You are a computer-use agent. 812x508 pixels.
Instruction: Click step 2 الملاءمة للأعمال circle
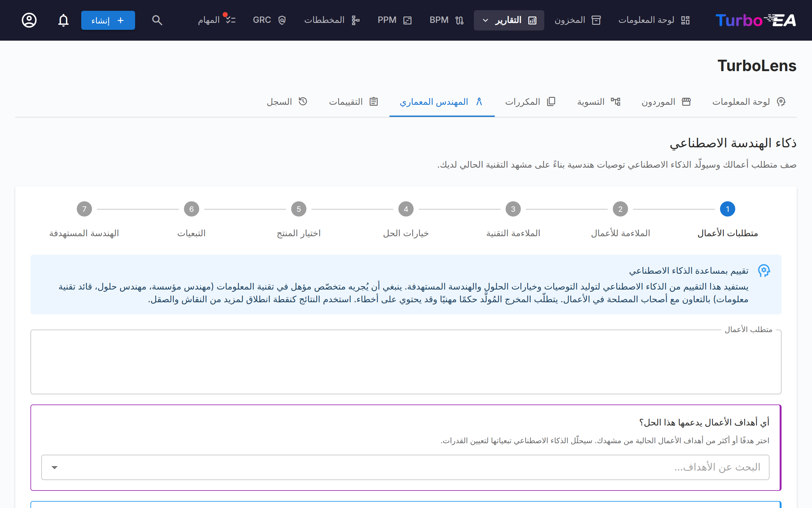620,209
